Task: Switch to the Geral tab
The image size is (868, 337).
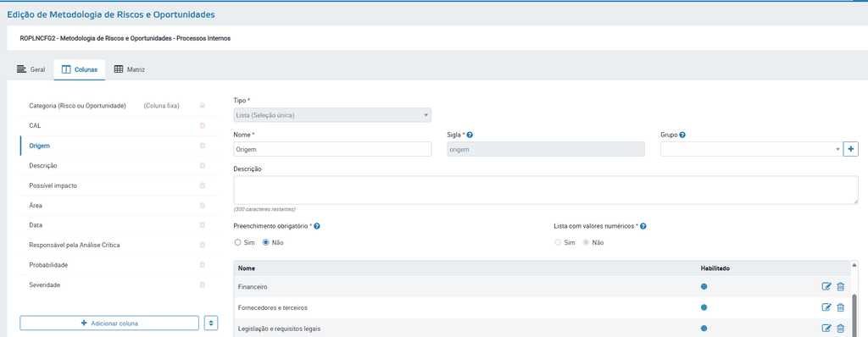Action: pyautogui.click(x=31, y=69)
